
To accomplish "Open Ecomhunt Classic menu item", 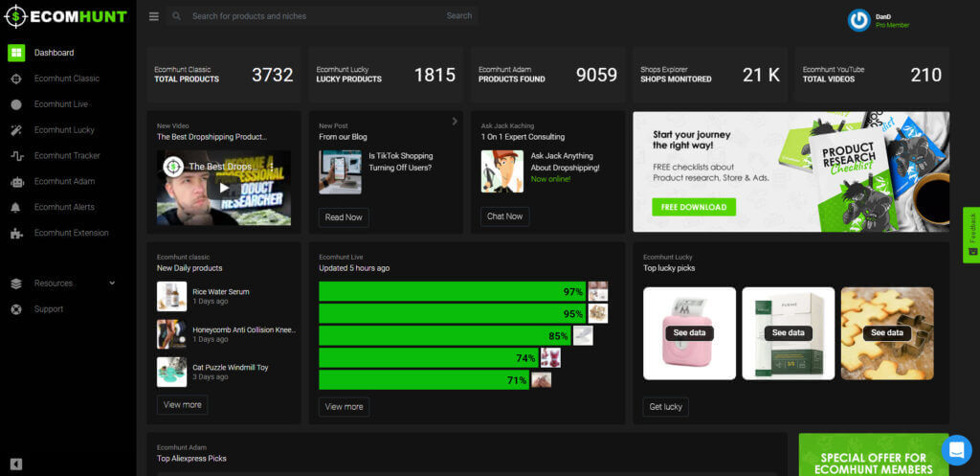I will 68,79.
